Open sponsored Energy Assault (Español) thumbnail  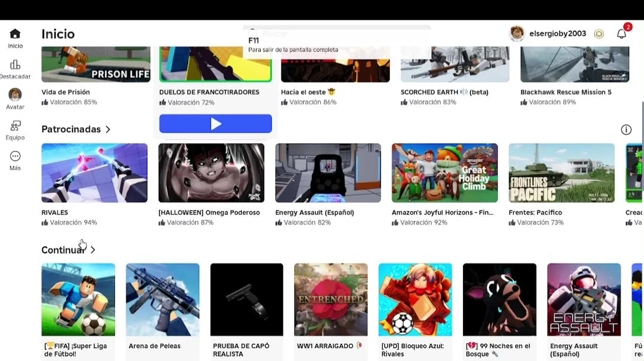(328, 173)
